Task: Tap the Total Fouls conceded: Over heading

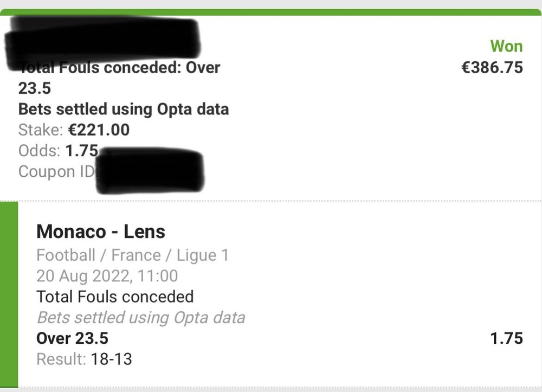Action: coord(119,67)
